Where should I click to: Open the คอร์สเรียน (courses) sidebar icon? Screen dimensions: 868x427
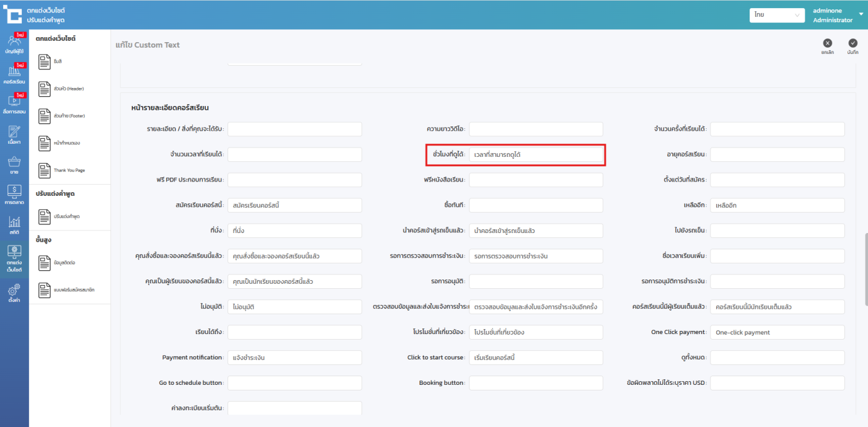pos(14,74)
